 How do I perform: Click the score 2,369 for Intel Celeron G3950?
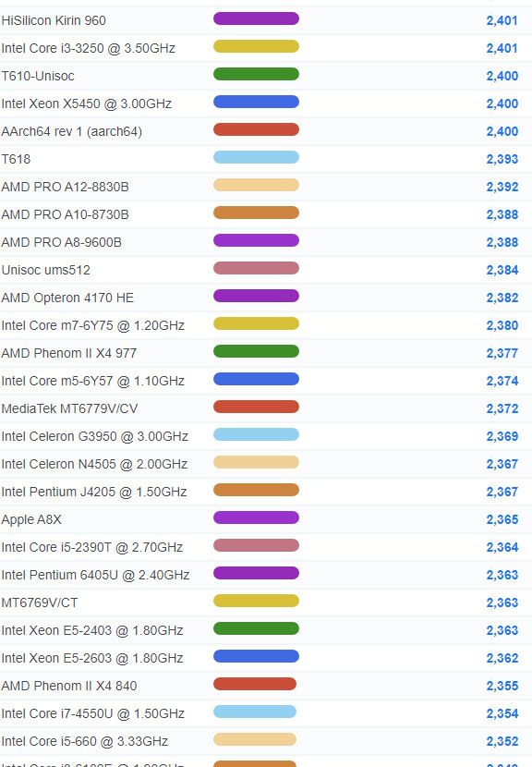coord(502,436)
